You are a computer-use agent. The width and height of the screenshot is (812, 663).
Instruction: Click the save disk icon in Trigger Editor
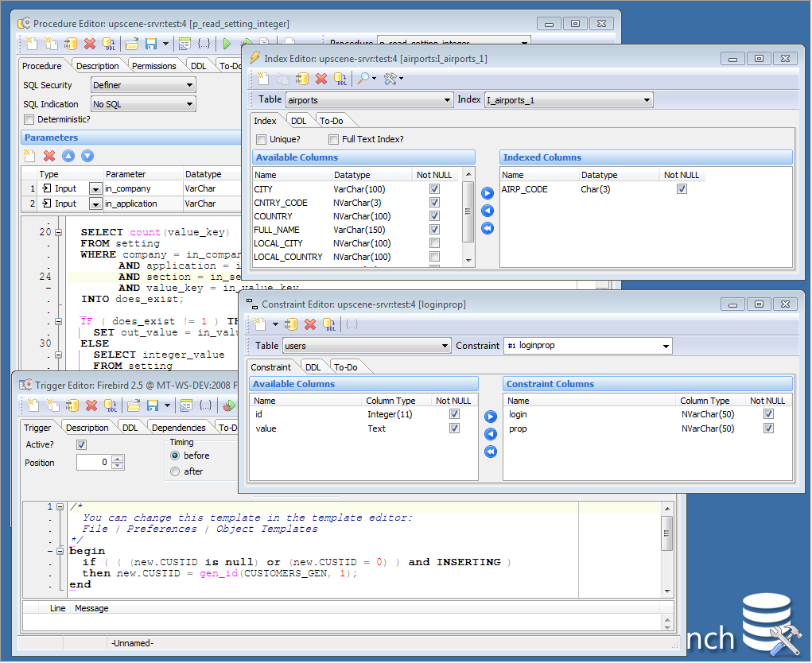coord(152,405)
